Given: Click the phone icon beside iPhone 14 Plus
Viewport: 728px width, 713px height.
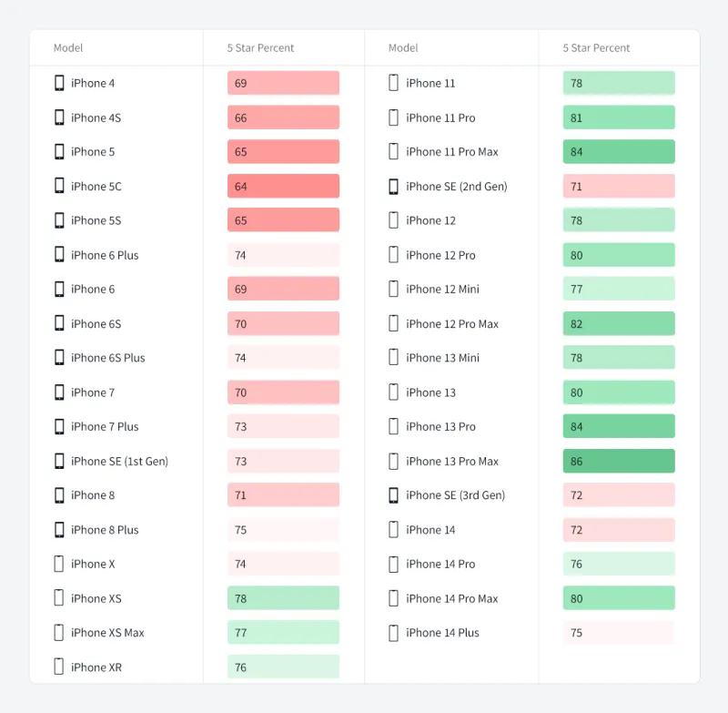Looking at the screenshot, I should tap(394, 632).
